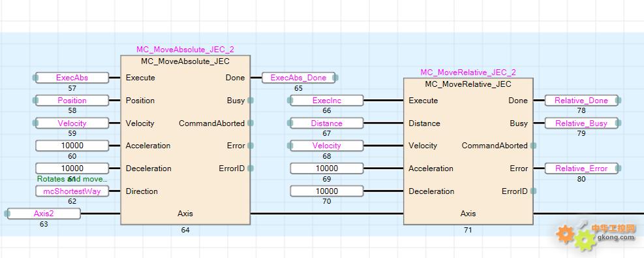644x258 pixels.
Task: Select the mcShortestWay direction input
Action: click(72, 191)
